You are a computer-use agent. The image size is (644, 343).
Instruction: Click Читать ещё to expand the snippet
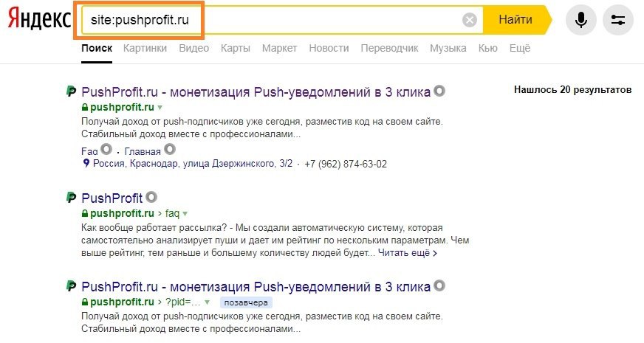point(408,253)
